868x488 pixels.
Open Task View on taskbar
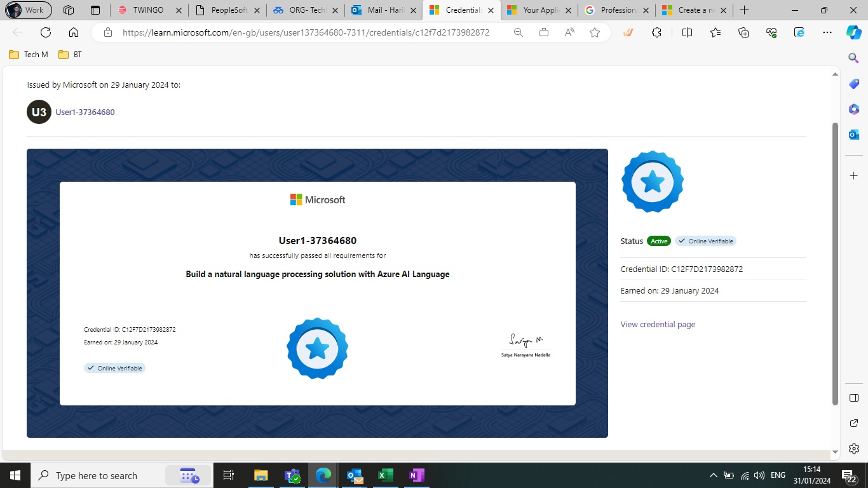[229, 475]
